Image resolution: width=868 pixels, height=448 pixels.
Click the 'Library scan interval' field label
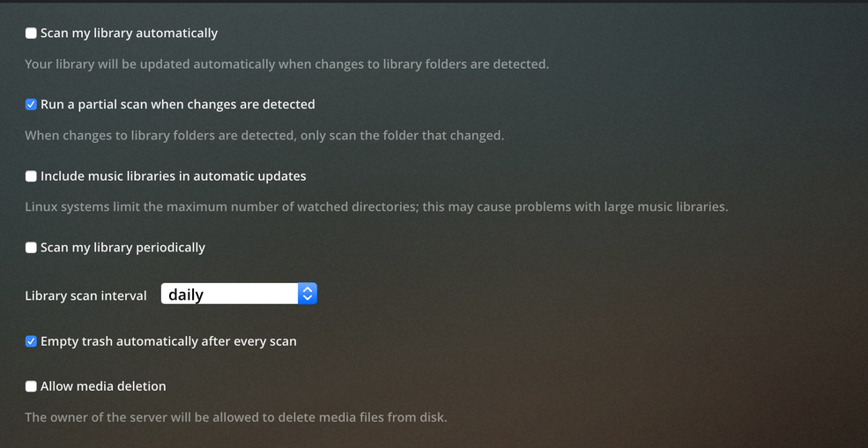click(x=85, y=296)
